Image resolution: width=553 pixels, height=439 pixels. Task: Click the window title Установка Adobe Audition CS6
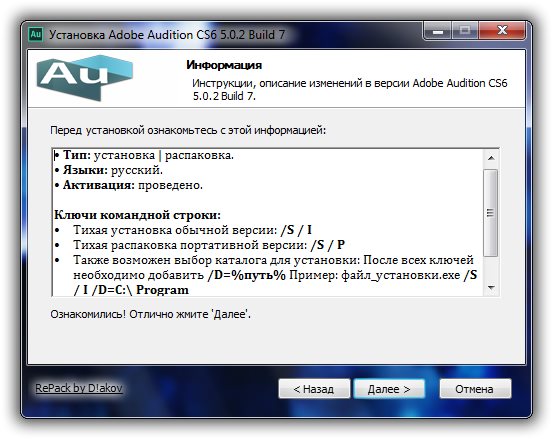pyautogui.click(x=167, y=35)
